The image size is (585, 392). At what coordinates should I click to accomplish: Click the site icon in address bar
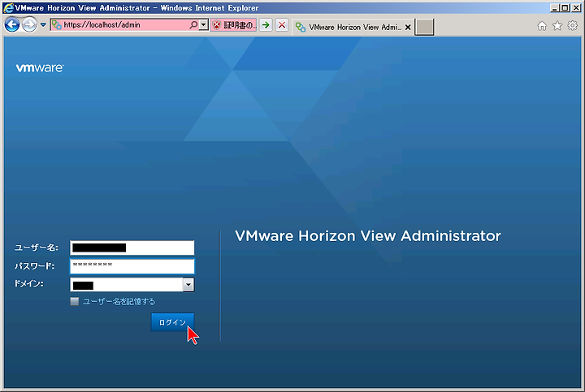56,25
